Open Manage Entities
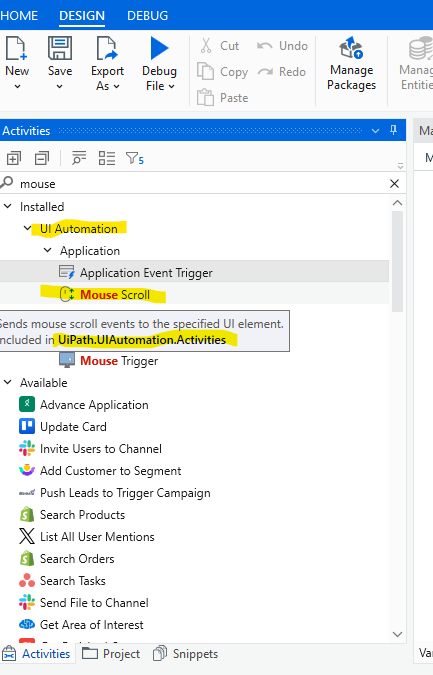Image resolution: width=433 pixels, height=675 pixels. (x=416, y=64)
